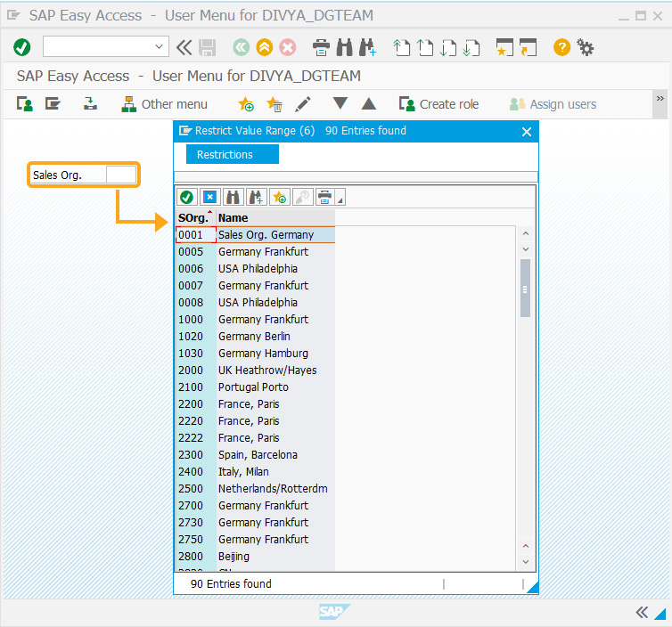The image size is (672, 627).
Task: Select row 0001 Sales Org. Germany
Action: pyautogui.click(x=256, y=235)
